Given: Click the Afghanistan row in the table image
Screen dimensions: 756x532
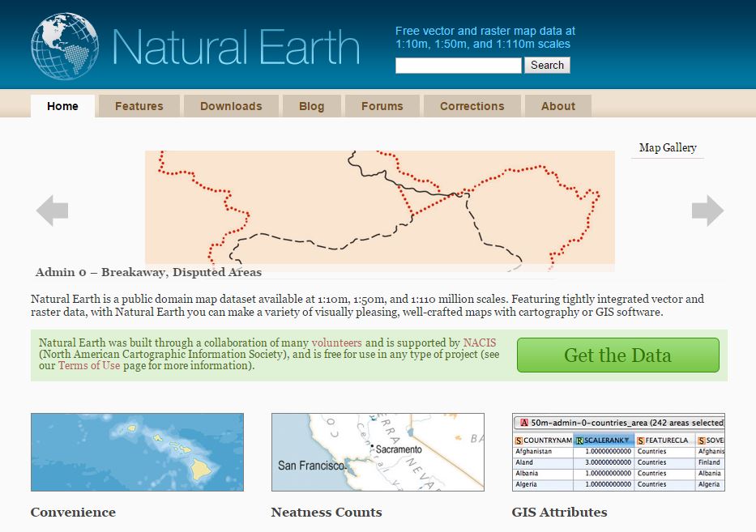Looking at the screenshot, I should (x=619, y=452).
